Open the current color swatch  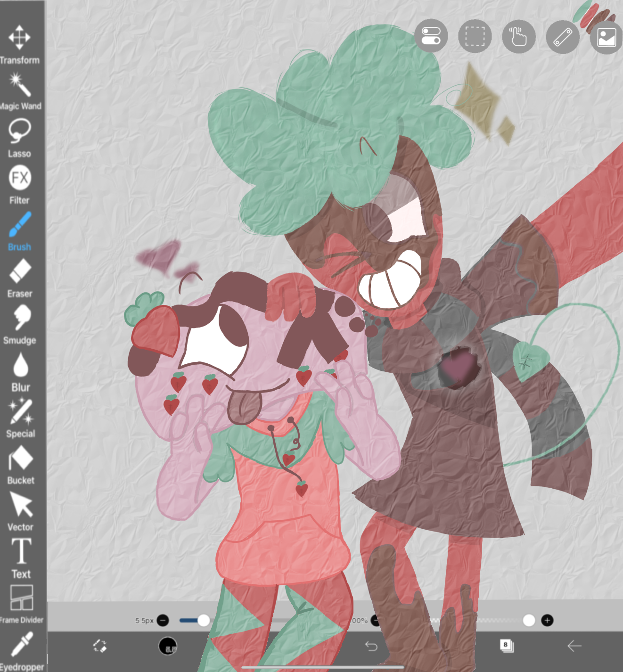168,646
